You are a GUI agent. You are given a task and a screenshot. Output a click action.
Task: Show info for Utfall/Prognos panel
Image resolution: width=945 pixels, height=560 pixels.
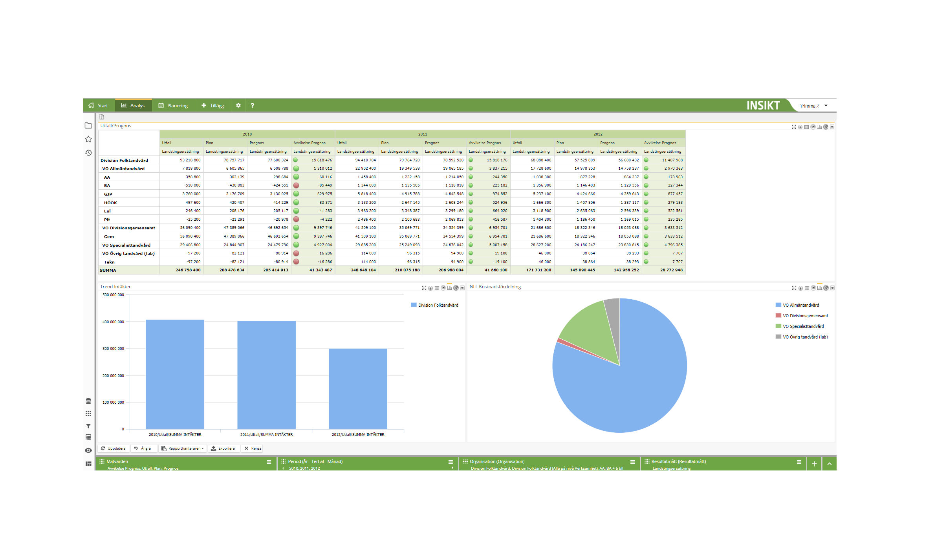tap(800, 127)
